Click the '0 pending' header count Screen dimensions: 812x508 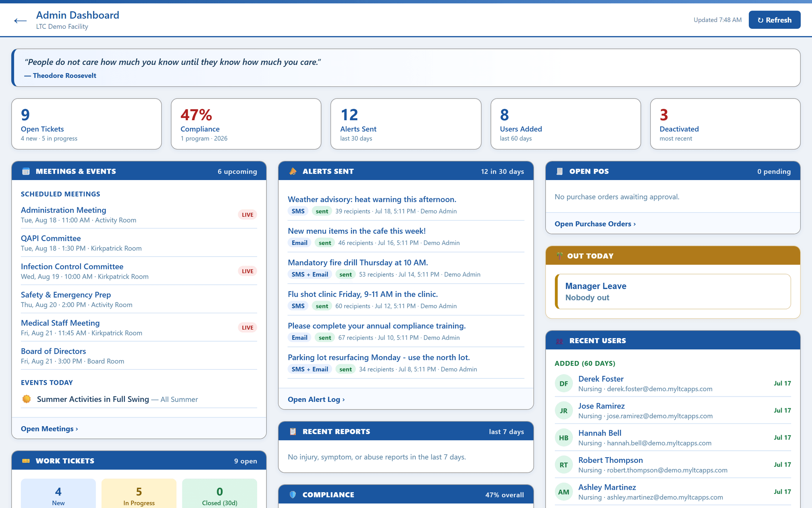(x=774, y=171)
